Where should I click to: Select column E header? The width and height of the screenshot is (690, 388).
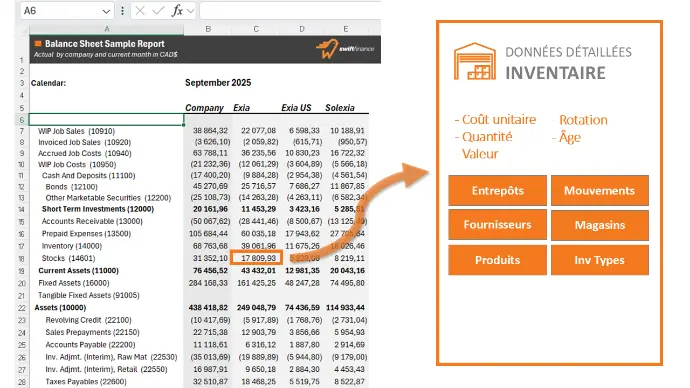346,29
